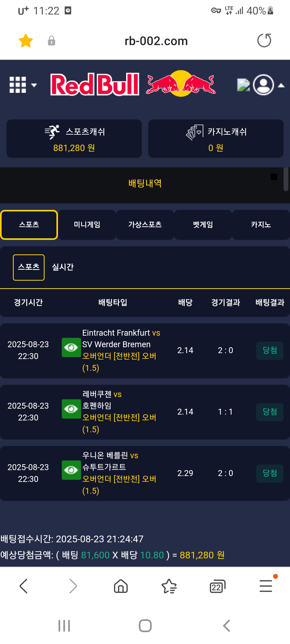This screenshot has width=290, height=644.
Task: Open the 벳게임 tab
Action: pyautogui.click(x=203, y=225)
